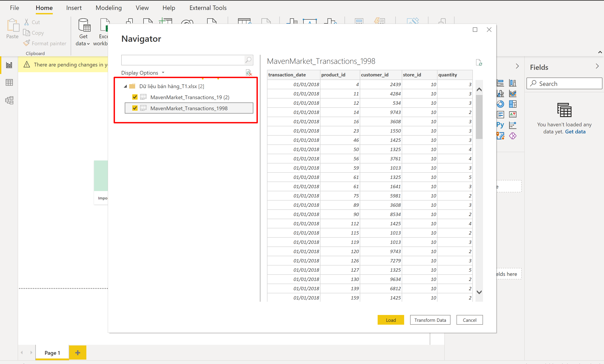Viewport: 604px width, 364px height.
Task: Click the quantity column header
Action: [x=455, y=75]
